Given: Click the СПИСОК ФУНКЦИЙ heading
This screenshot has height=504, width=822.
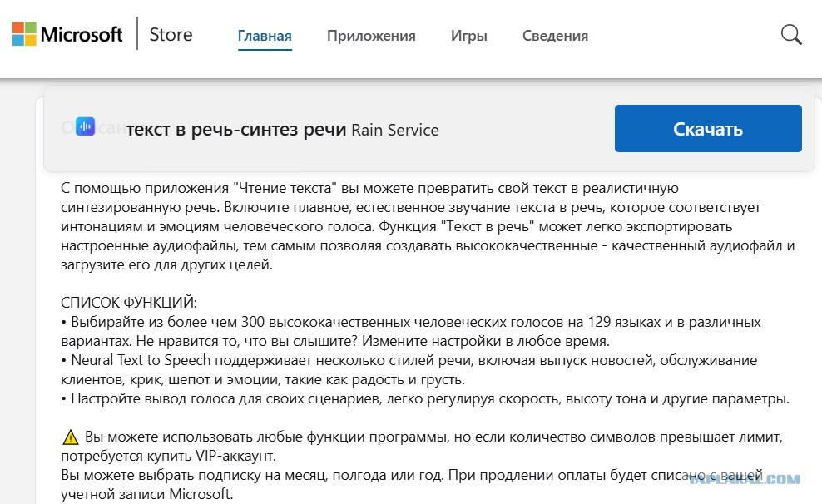Looking at the screenshot, I should point(129,302).
